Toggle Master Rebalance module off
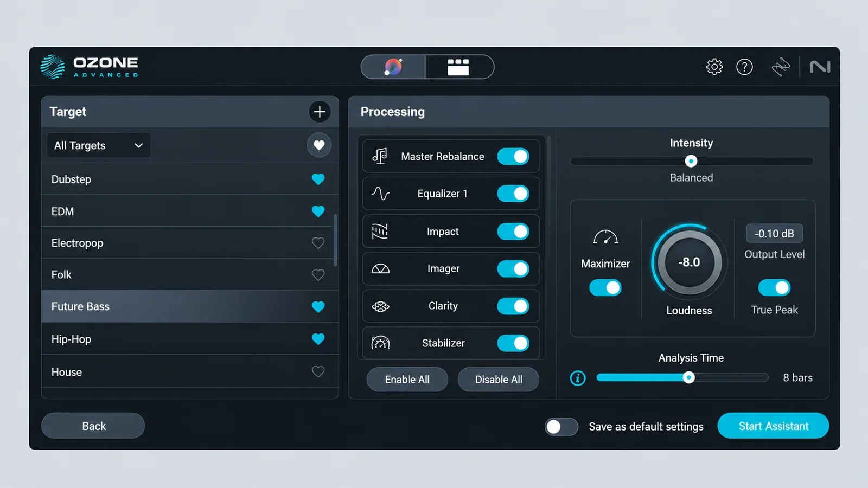This screenshot has width=868, height=488. point(513,157)
